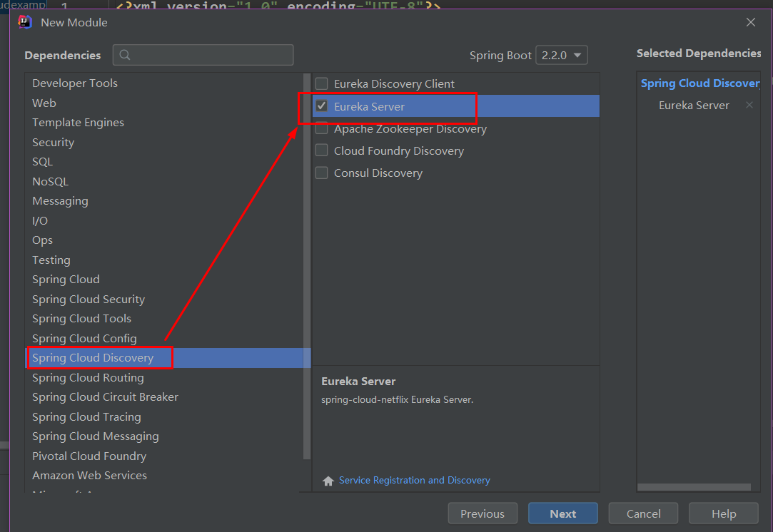Remove Eureka Server from selected dependencies
773x532 pixels.
click(x=749, y=105)
